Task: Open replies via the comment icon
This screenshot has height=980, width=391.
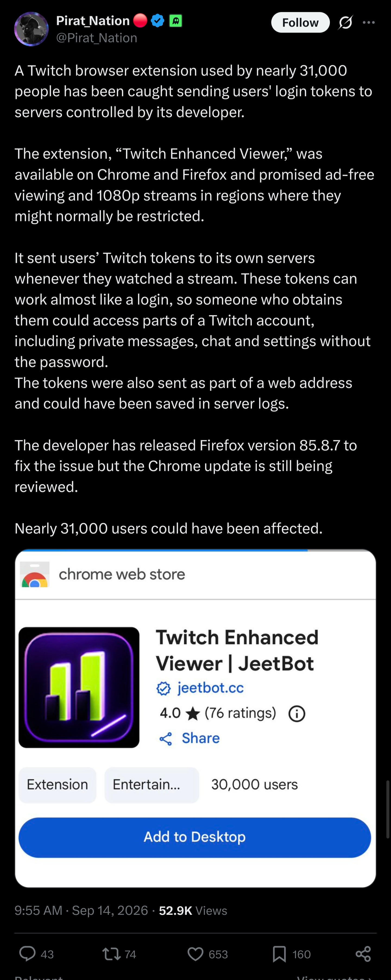Action: tap(27, 954)
